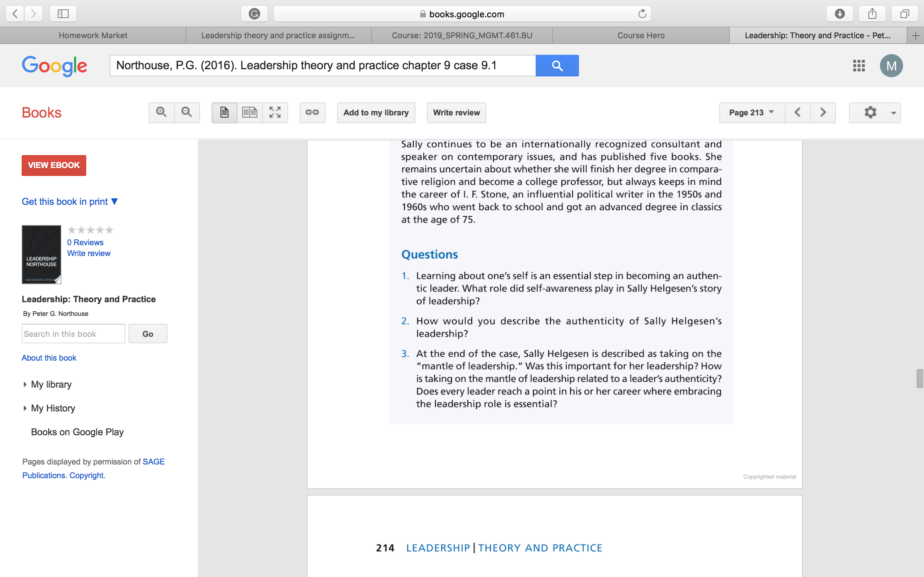Click the link to this page icon

312,113
